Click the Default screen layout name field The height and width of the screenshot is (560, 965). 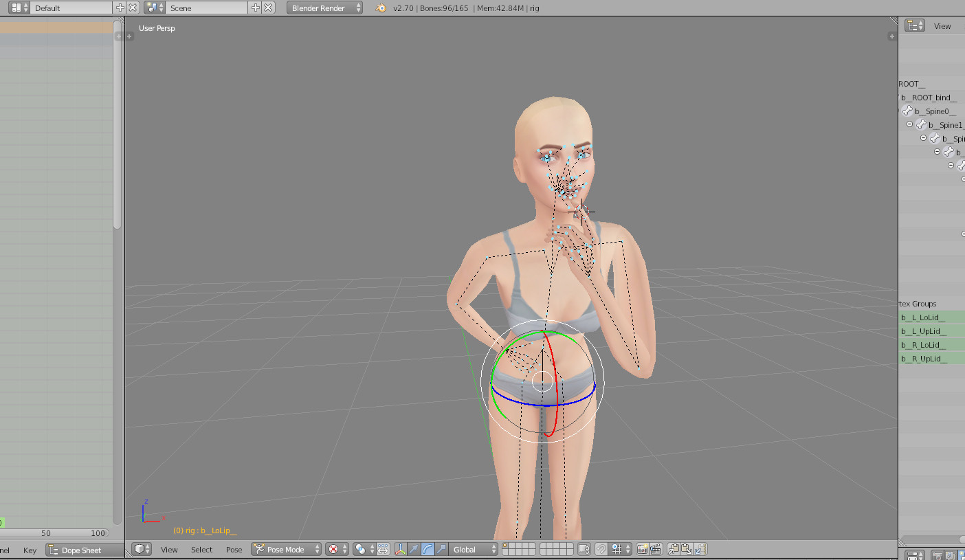click(x=71, y=8)
